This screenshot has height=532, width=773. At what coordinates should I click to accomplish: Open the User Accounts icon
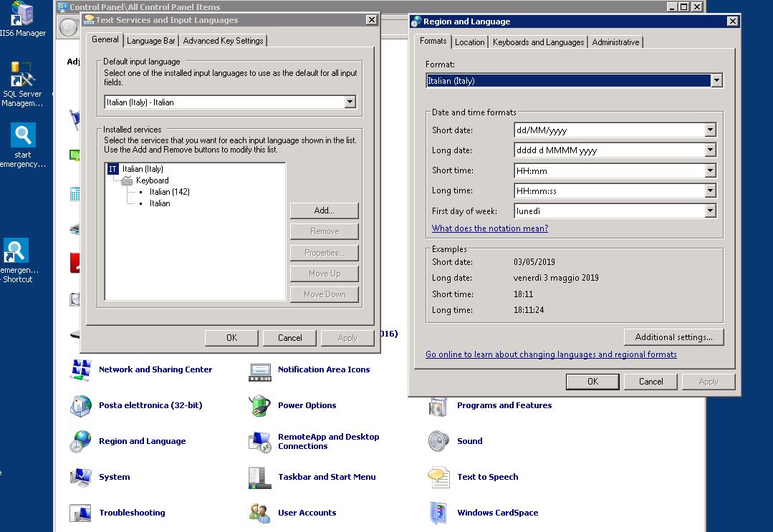[x=260, y=513]
